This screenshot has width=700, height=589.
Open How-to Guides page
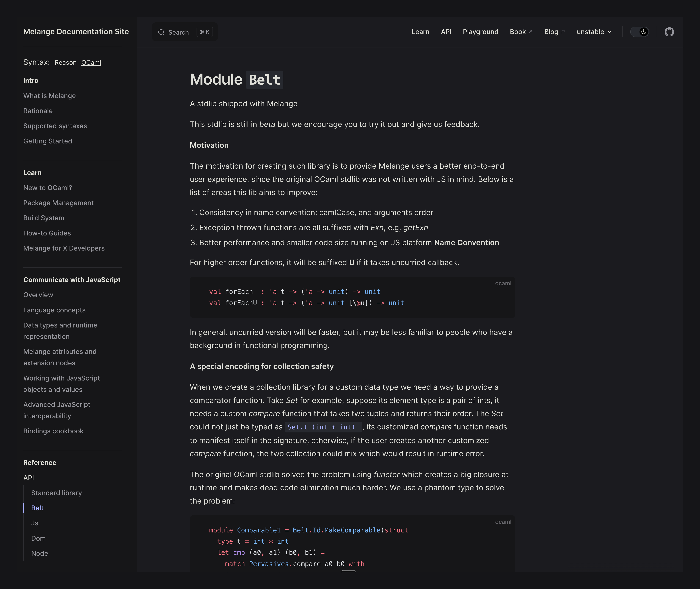(47, 233)
